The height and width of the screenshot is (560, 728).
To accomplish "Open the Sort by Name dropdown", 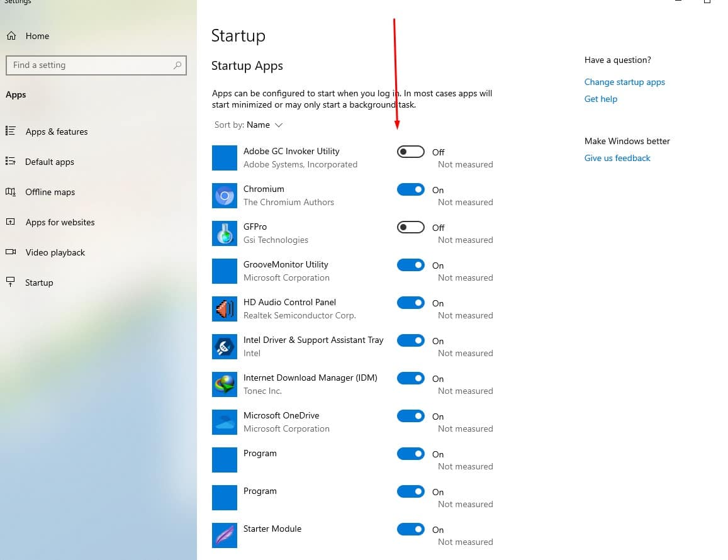I will tap(264, 125).
